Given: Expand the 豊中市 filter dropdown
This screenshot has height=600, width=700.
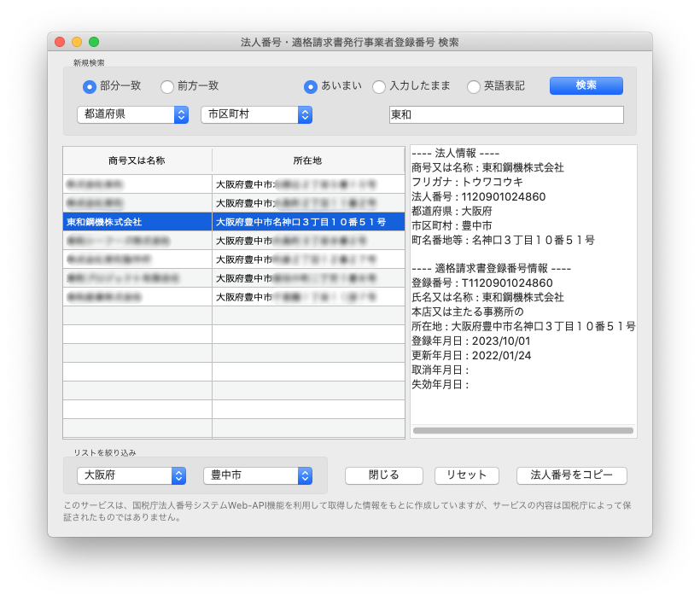Looking at the screenshot, I should tap(257, 475).
